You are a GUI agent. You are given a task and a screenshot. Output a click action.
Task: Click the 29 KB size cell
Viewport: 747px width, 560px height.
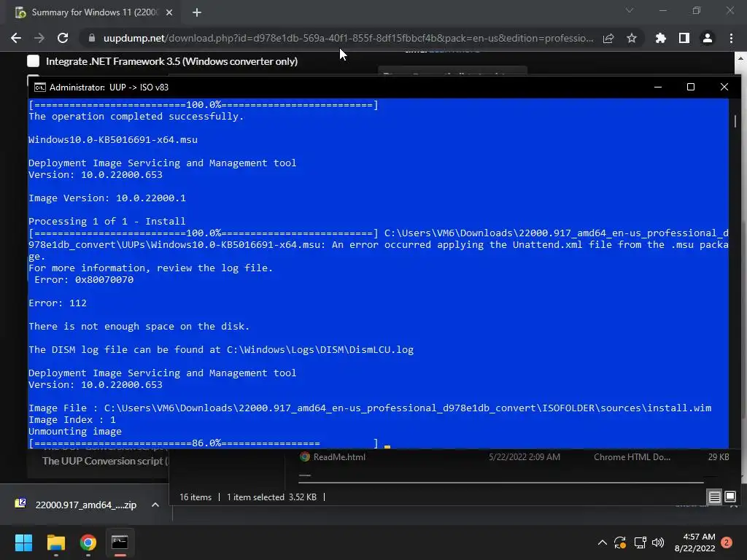click(x=719, y=457)
